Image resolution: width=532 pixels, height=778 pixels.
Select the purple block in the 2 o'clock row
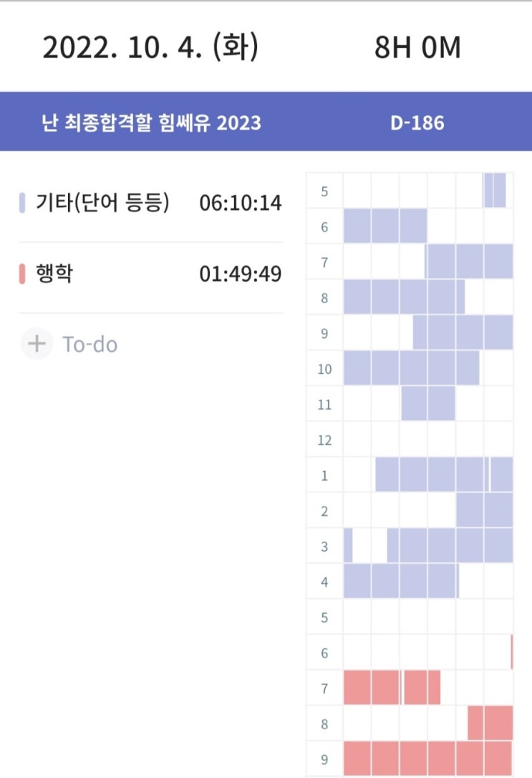484,511
